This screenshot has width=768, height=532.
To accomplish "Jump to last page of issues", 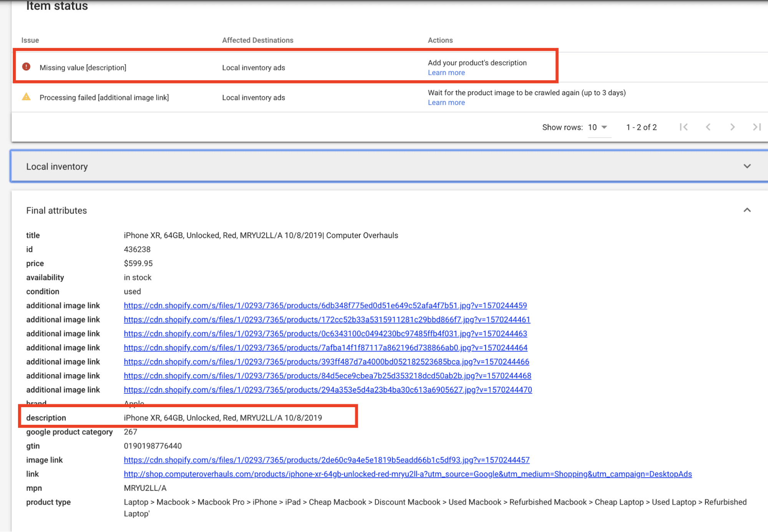I will [x=756, y=127].
